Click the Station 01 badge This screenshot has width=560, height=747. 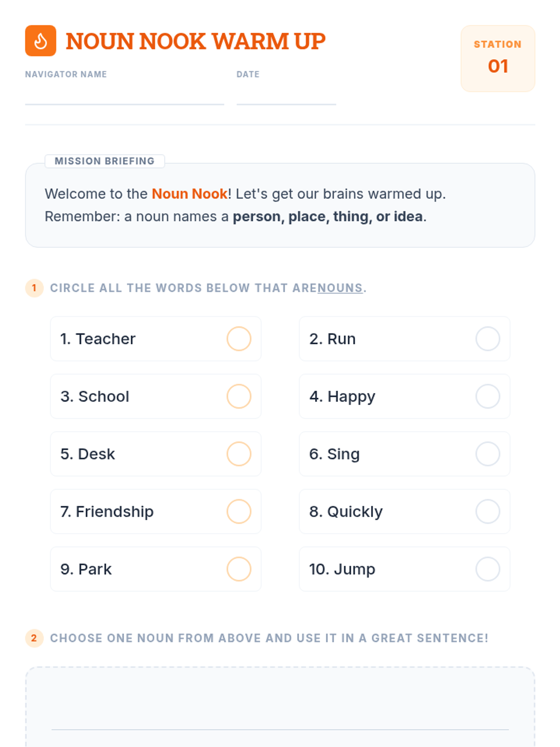tap(498, 58)
